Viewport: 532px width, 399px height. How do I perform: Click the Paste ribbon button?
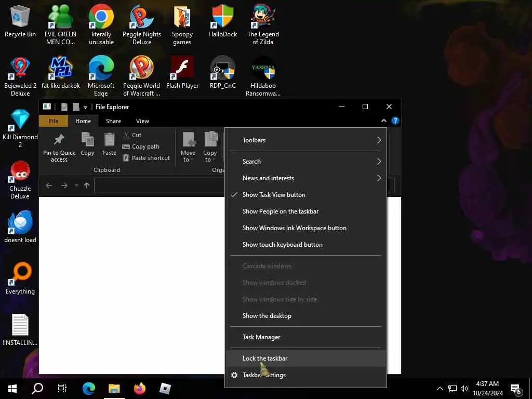coord(109,144)
